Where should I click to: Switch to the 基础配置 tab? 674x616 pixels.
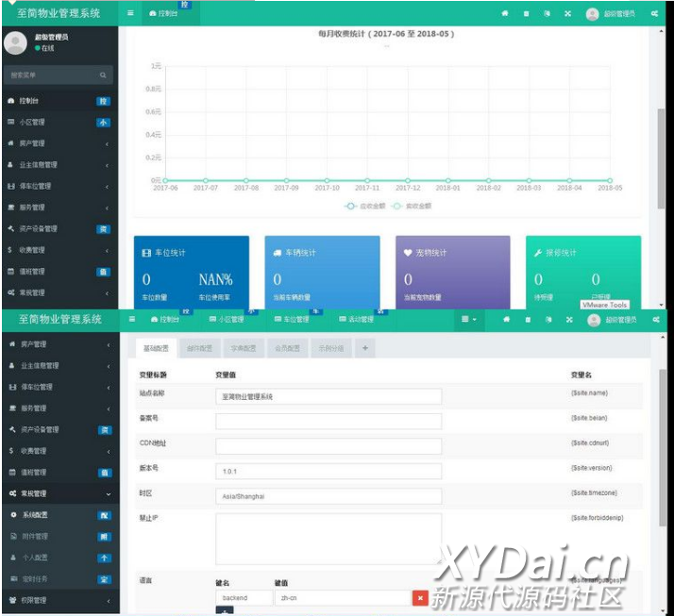click(156, 348)
